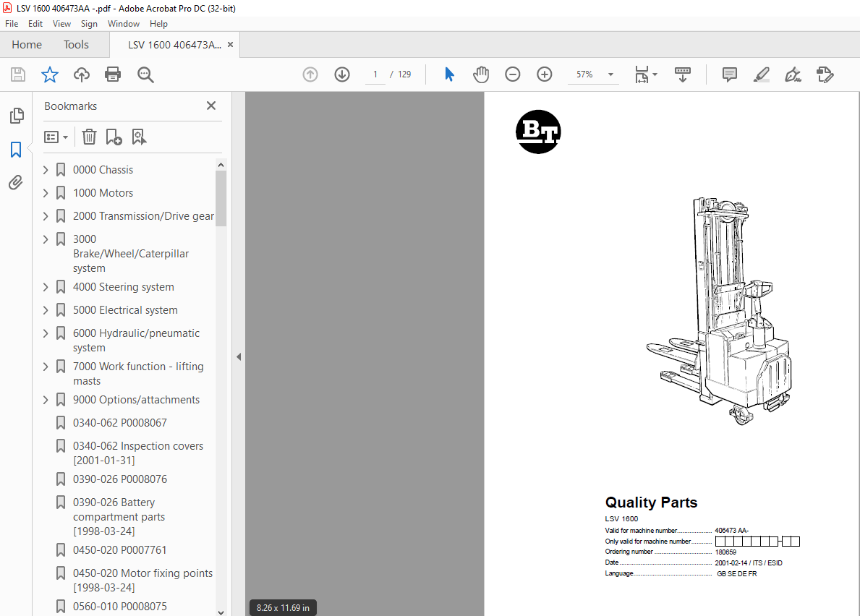Expand 6000 Hydraulic/pneumatic system bookmark
This screenshot has width=860, height=616.
(46, 333)
